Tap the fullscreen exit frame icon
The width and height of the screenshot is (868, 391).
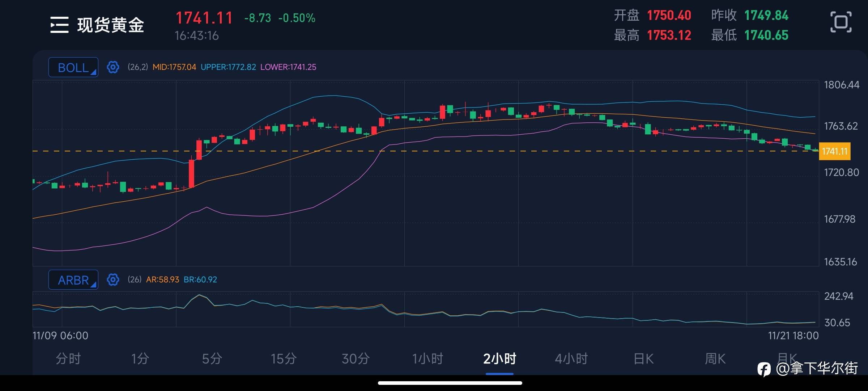coord(841,22)
